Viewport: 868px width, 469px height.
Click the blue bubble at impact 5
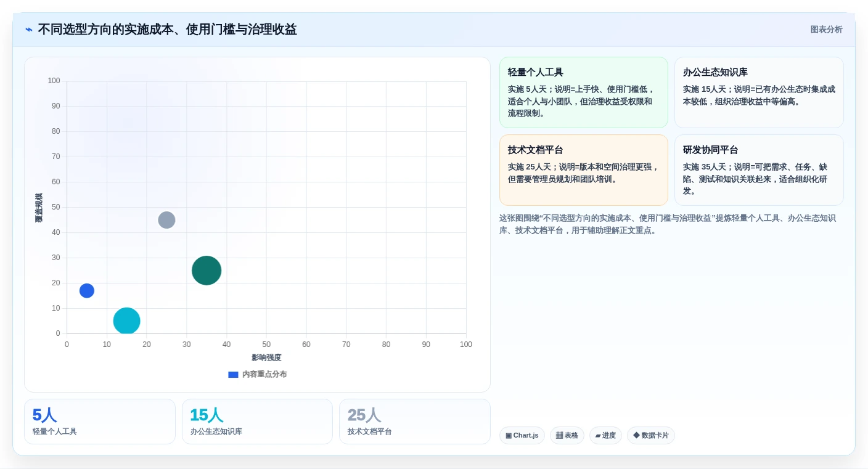tap(87, 291)
